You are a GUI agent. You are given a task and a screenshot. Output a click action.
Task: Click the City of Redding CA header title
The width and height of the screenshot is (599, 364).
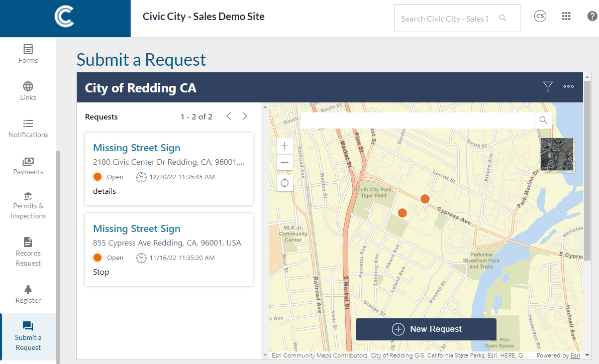(141, 88)
